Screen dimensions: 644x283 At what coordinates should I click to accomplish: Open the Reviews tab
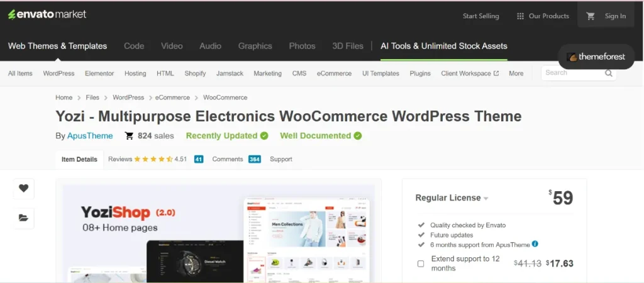[x=120, y=159]
